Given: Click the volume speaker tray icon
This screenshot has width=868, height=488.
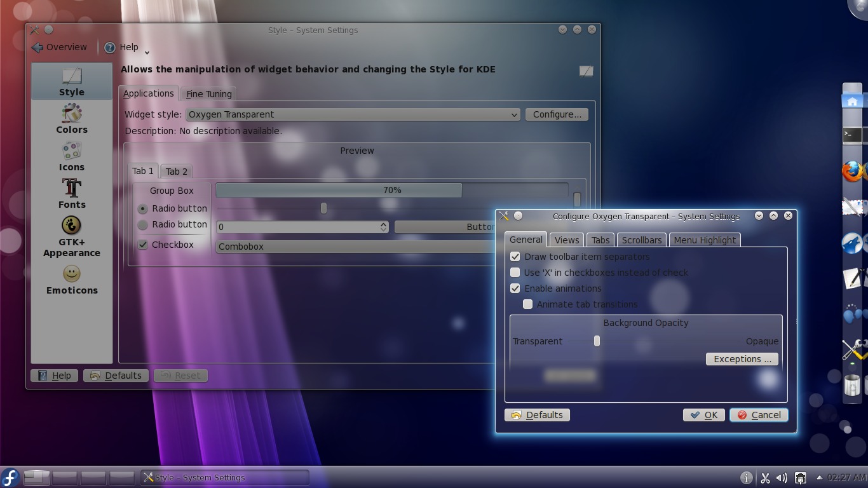Looking at the screenshot, I should click(x=782, y=478).
